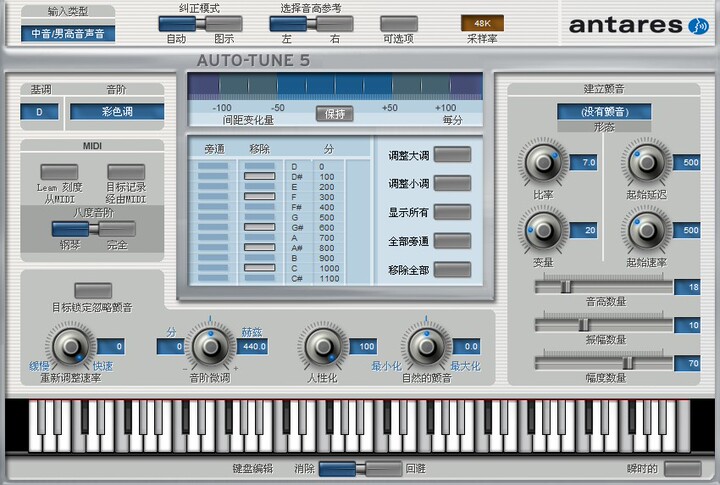Image resolution: width=720 pixels, height=485 pixels.
Task: Click the 移除 box for the D# note
Action: 259,176
